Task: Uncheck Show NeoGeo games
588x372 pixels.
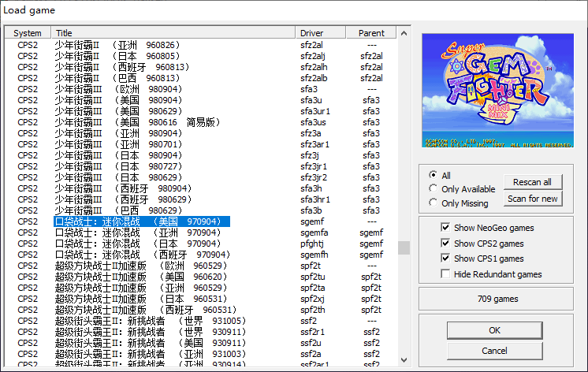Action: tap(446, 228)
